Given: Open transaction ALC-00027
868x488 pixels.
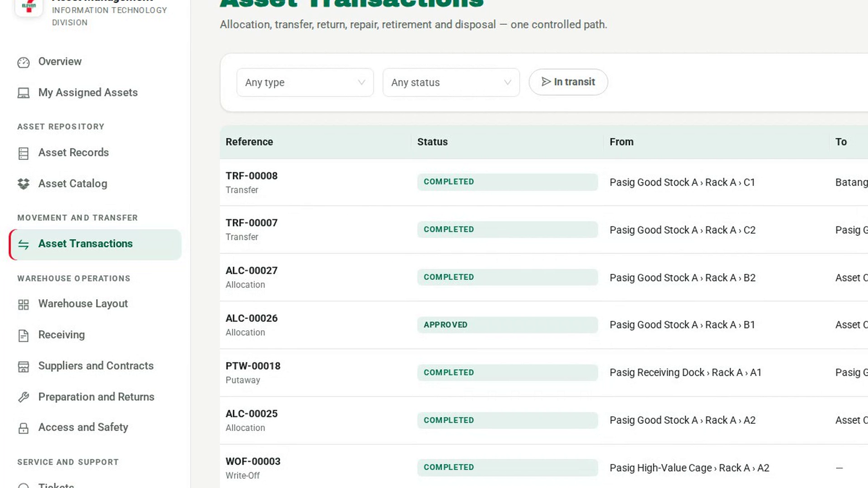Looking at the screenshot, I should (x=251, y=271).
